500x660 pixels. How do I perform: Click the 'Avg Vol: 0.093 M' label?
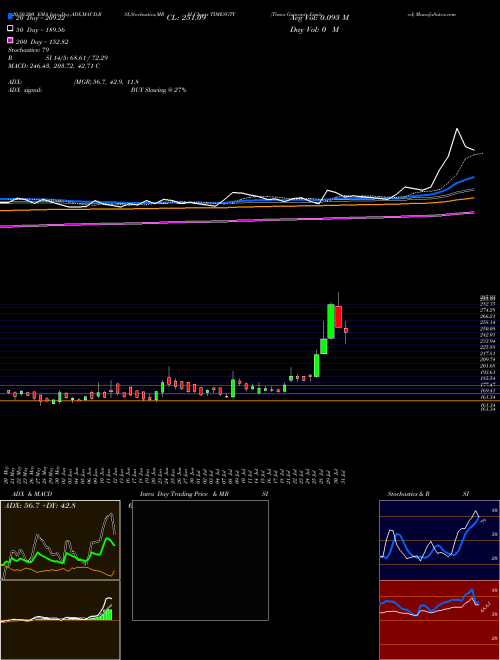319,18
